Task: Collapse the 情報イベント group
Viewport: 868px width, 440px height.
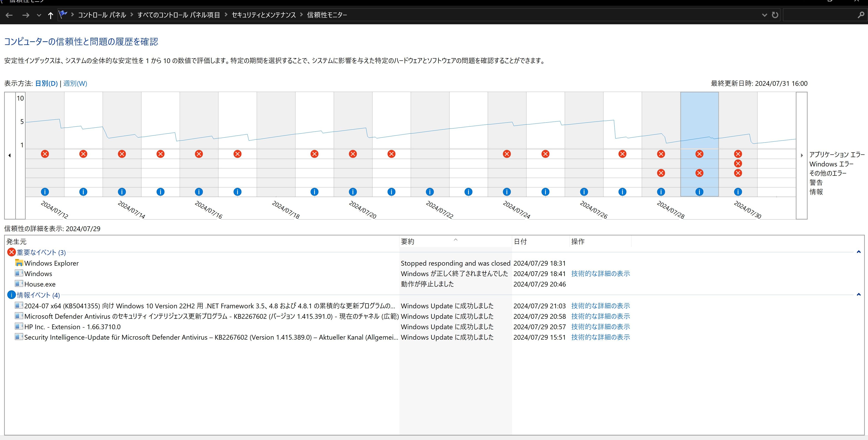Action: [x=858, y=294]
